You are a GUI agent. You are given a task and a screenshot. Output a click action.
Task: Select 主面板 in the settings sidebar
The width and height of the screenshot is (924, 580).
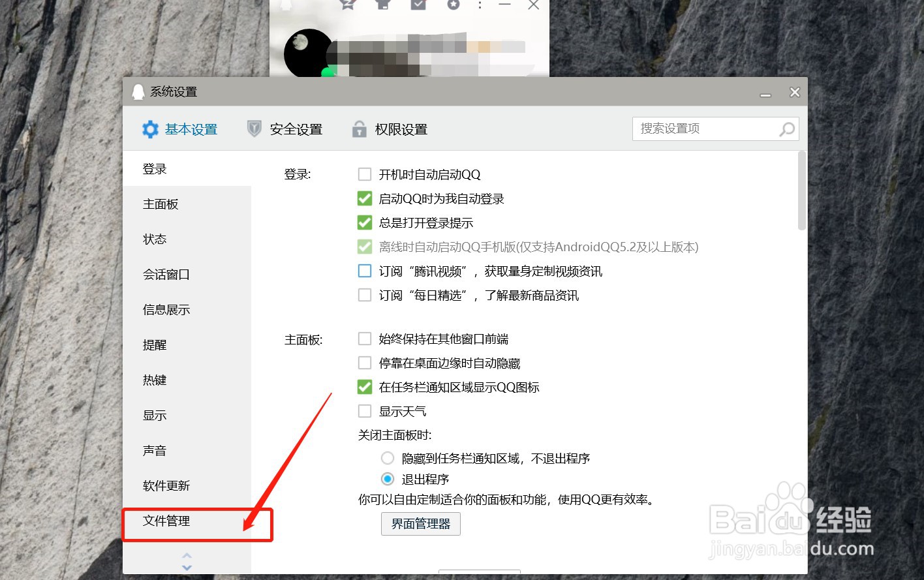coord(187,204)
